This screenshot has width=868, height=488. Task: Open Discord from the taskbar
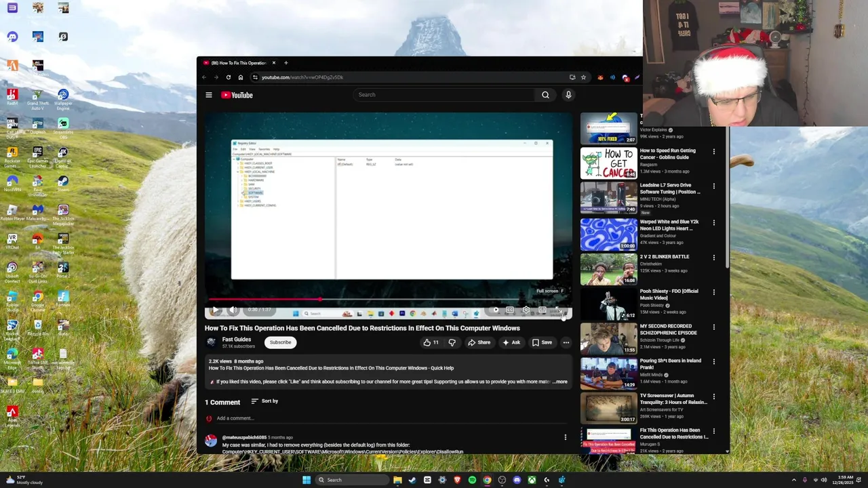[517, 480]
